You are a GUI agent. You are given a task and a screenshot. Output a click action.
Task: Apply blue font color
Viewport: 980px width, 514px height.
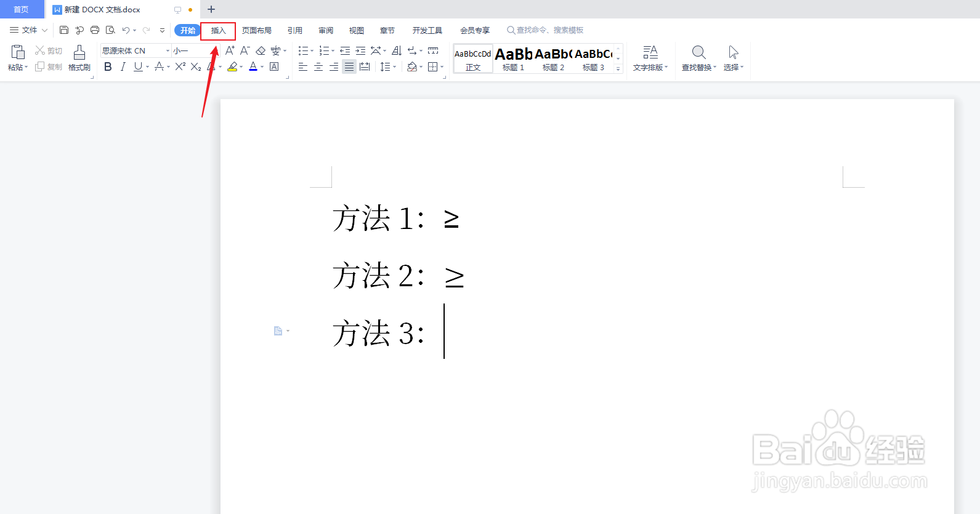(253, 66)
